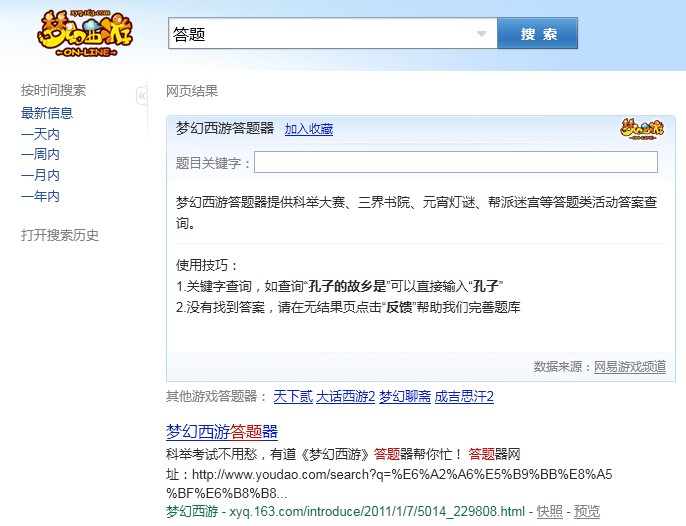The height and width of the screenshot is (526, 686).
Task: Click the 使用技巧 tips heading
Action: click(x=206, y=265)
